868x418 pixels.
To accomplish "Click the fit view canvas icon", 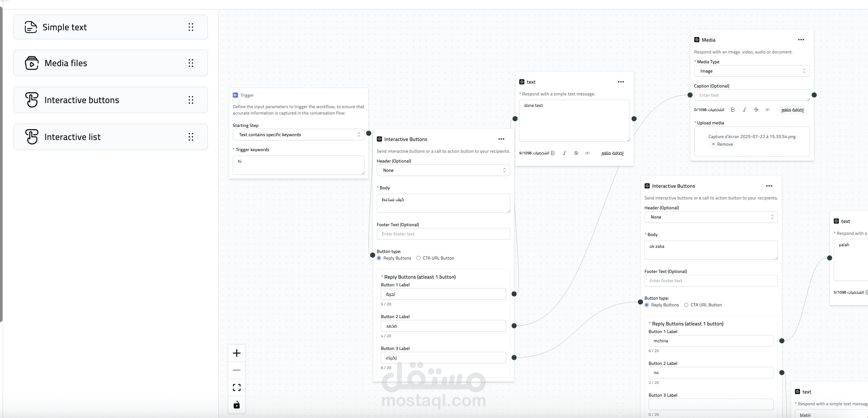I will point(236,387).
